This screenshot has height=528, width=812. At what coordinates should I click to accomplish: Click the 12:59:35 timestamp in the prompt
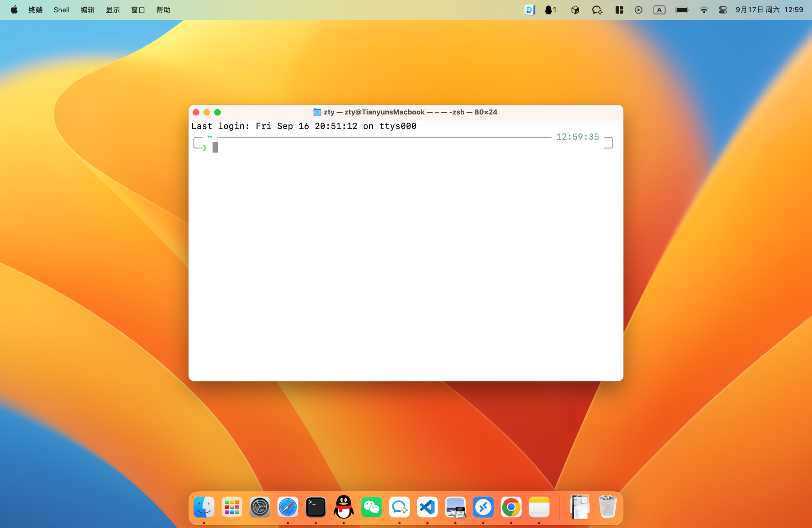(577, 137)
